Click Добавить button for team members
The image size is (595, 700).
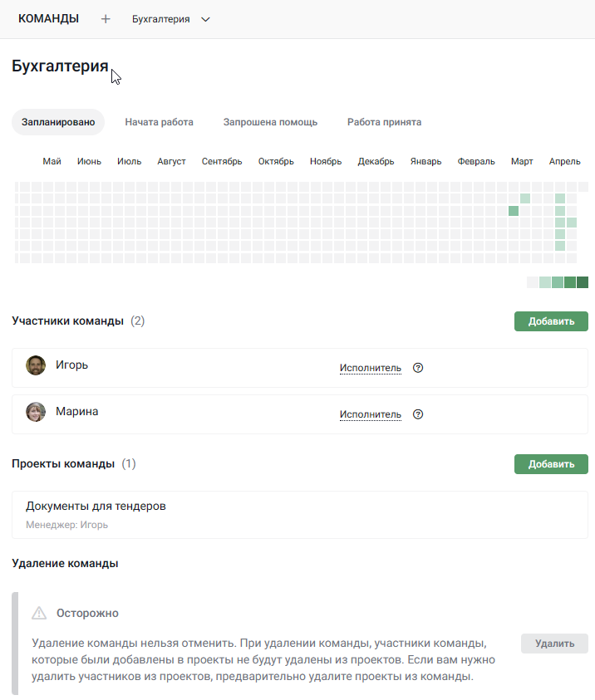tap(551, 321)
